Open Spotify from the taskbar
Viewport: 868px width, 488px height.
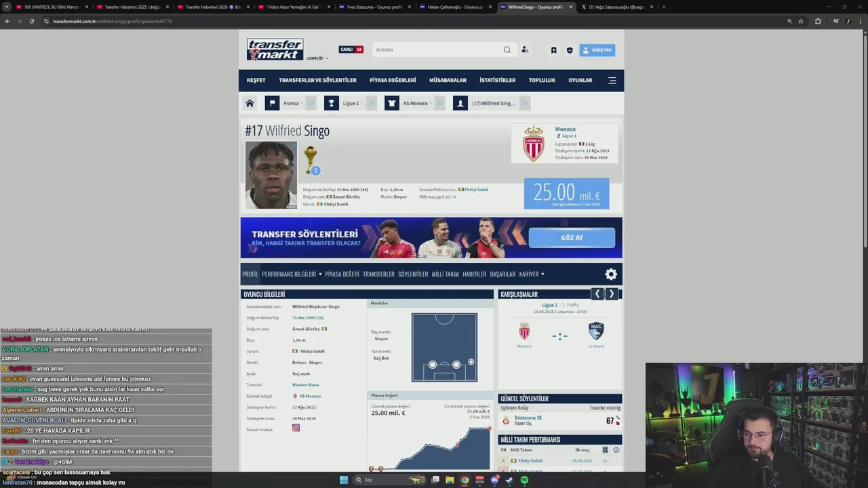tap(524, 480)
